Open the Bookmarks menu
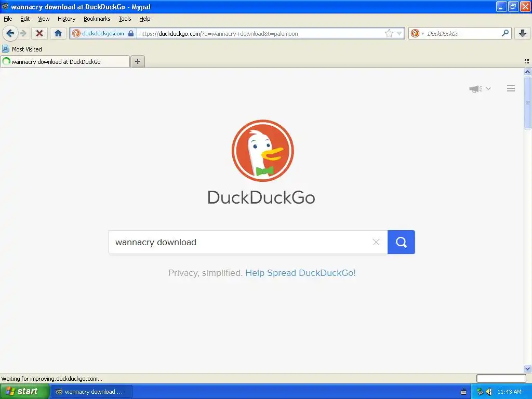Viewport: 532px width, 399px height. [97, 19]
